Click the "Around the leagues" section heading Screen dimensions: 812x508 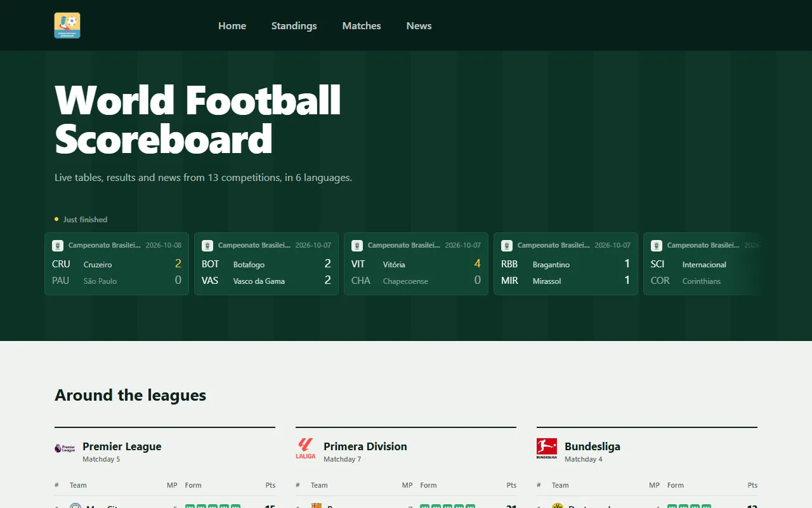[131, 395]
